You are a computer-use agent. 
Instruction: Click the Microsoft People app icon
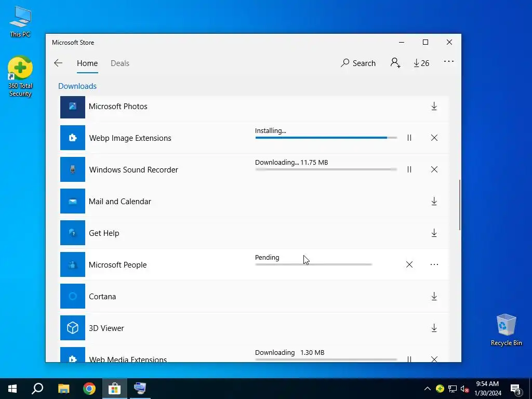(73, 264)
